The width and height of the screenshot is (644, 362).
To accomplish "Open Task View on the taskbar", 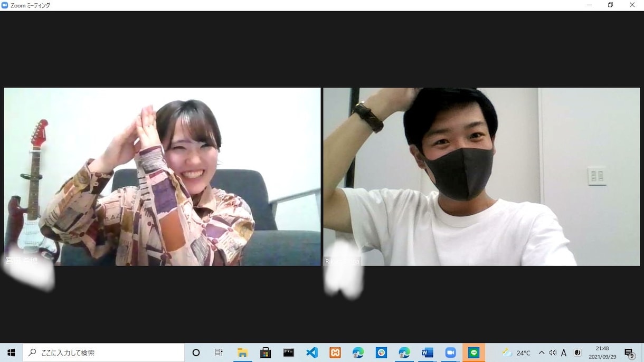I will pyautogui.click(x=219, y=353).
